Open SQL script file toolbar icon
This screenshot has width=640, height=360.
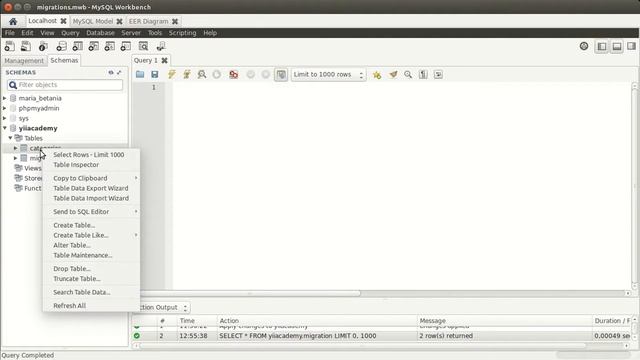[x=26, y=47]
